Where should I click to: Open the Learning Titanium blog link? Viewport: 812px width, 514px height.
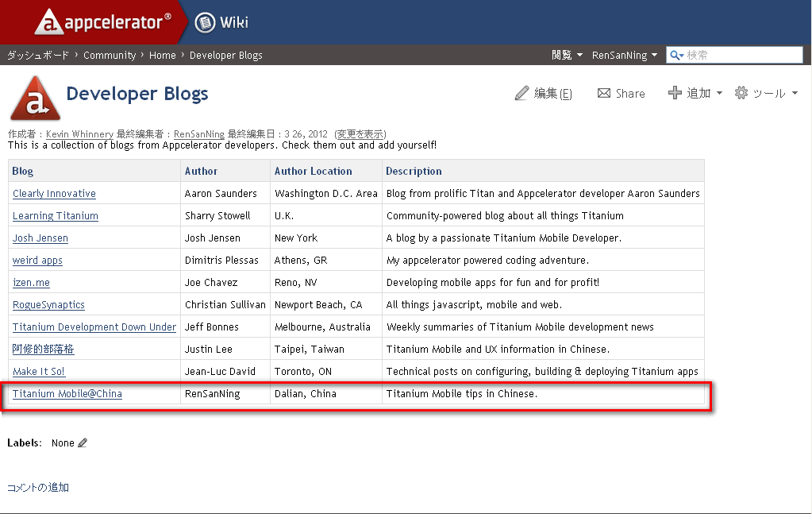coord(56,215)
